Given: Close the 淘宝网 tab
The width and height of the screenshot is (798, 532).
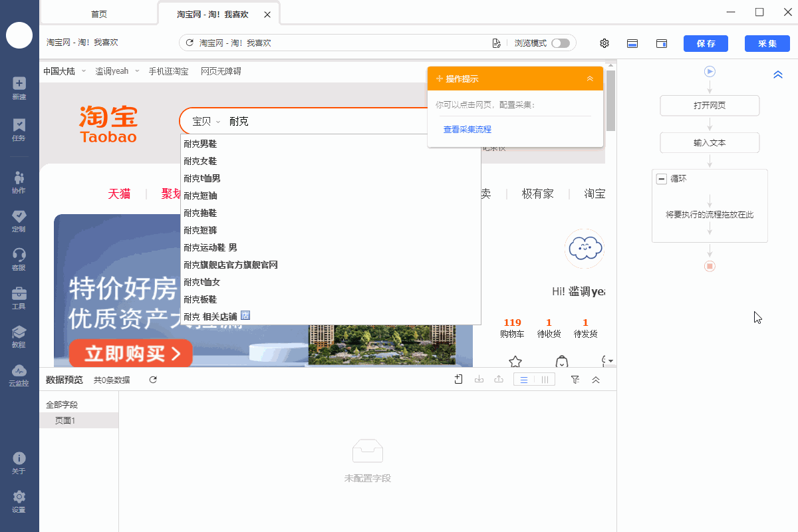Looking at the screenshot, I should [x=267, y=14].
